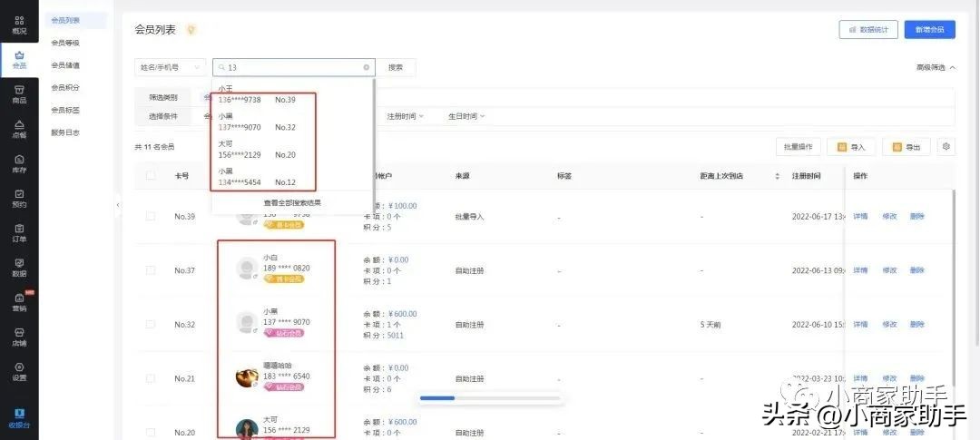980x440 pixels.
Task: Click the 5011 points value in No.32 row
Action: [396, 336]
